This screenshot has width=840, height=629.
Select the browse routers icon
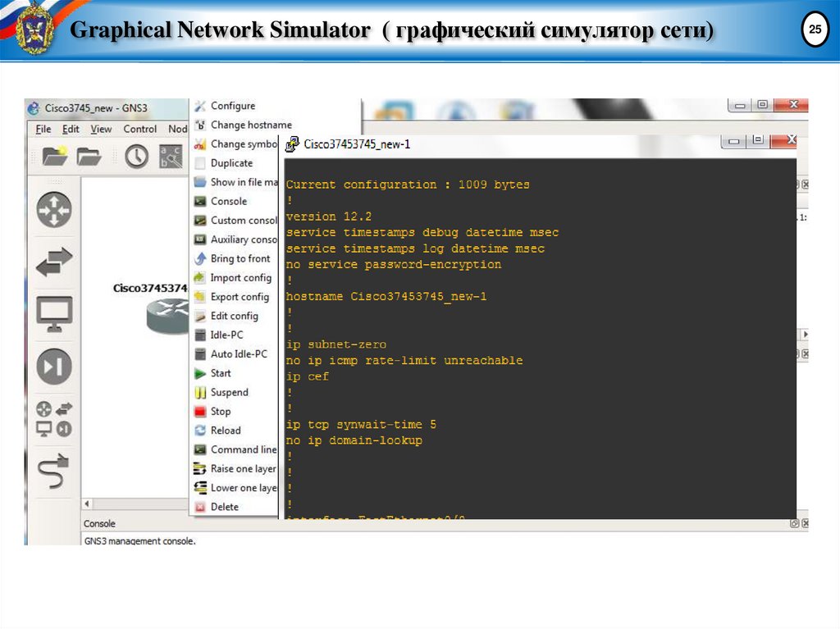[x=52, y=210]
